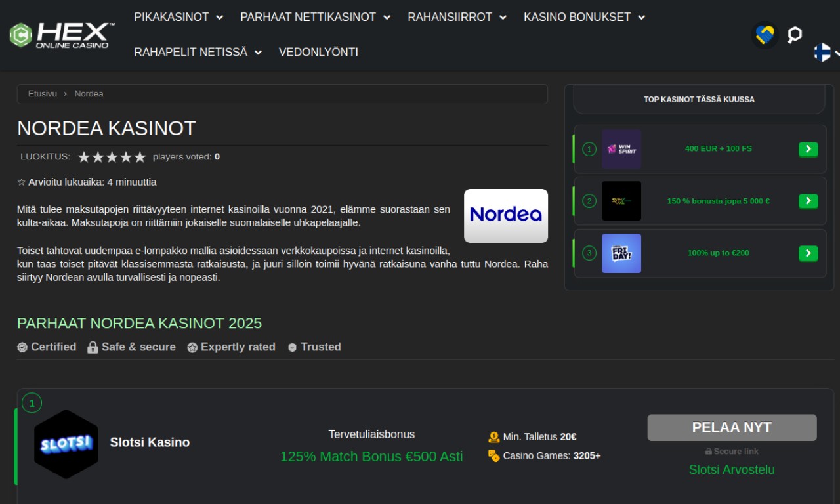Click the players voted count text
The image size is (840, 504).
(186, 157)
